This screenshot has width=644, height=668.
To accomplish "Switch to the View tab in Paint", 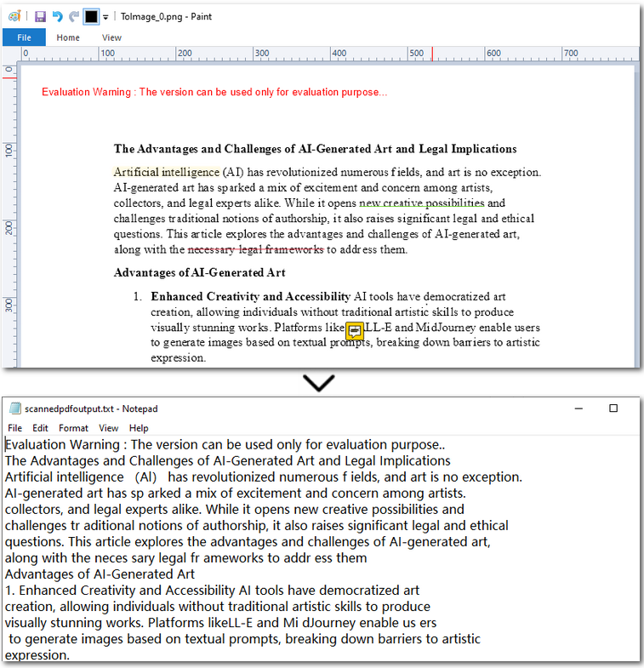I will point(111,37).
